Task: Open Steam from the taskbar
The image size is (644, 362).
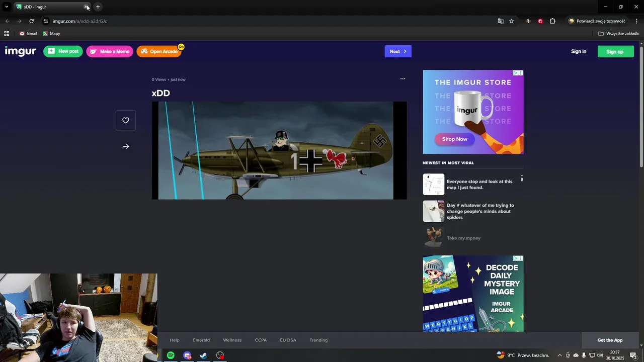Action: click(203, 355)
